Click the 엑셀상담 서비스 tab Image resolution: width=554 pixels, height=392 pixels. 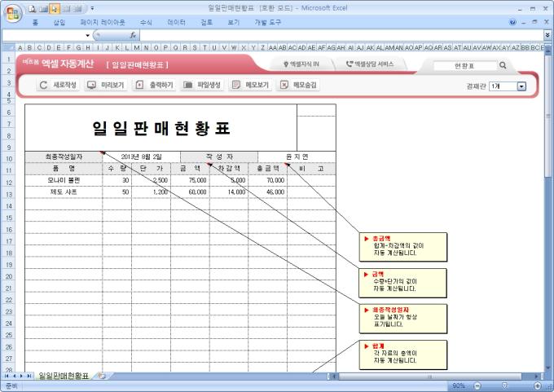coord(370,64)
